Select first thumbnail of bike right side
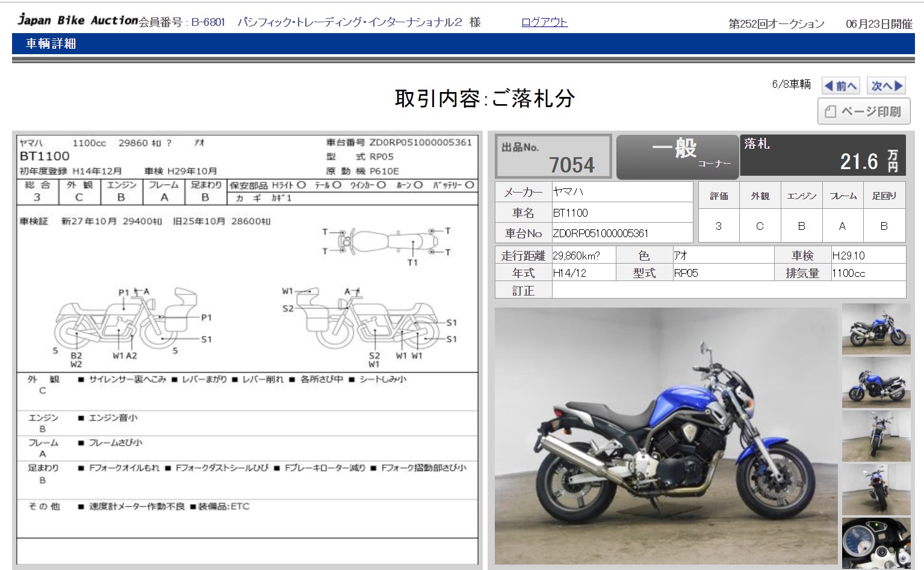This screenshot has width=924, height=570. tap(876, 329)
